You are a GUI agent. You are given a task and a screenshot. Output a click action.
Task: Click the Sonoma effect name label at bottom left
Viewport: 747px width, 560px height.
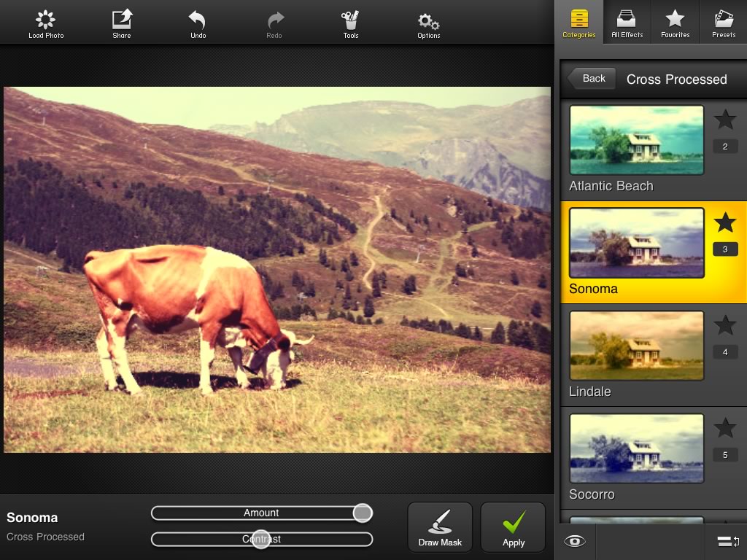32,518
